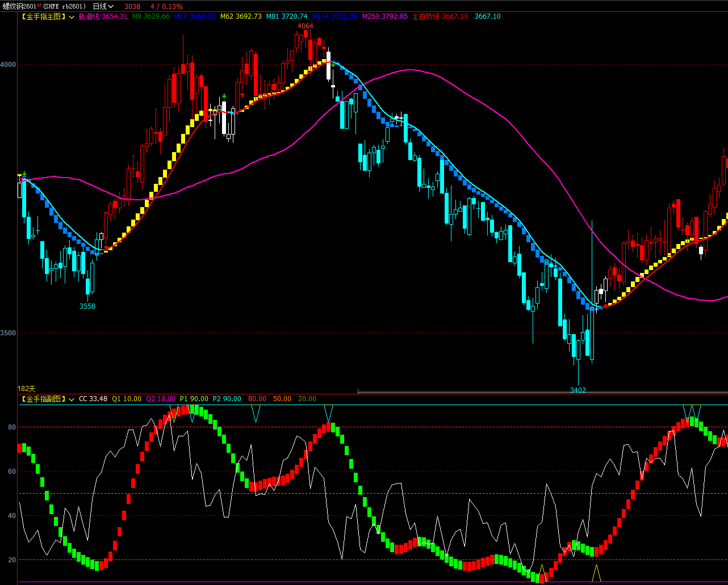
Task: Click the 螺纹钢2601 contract name
Action: pyautogui.click(x=19, y=6)
